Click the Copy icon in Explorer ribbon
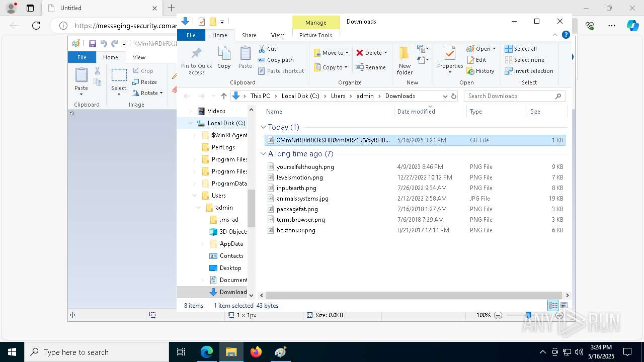The image size is (644, 362). pos(224,57)
